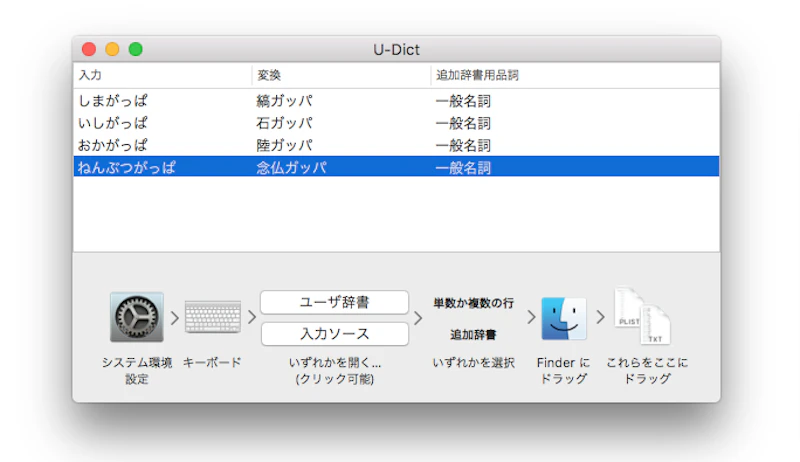Screen dimensions: 800x462
Task: Click 一般名詞 in the いしがっぱ row
Action: click(x=463, y=123)
